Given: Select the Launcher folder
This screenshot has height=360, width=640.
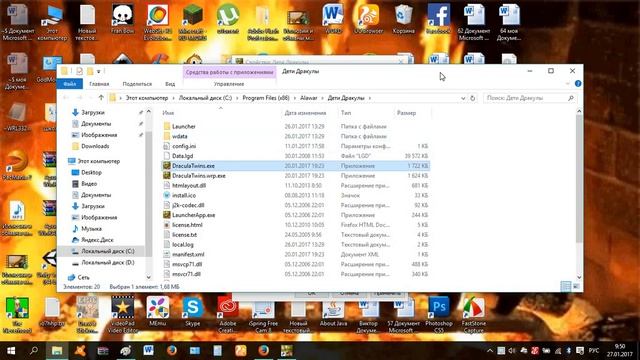Looking at the screenshot, I should coord(184,127).
